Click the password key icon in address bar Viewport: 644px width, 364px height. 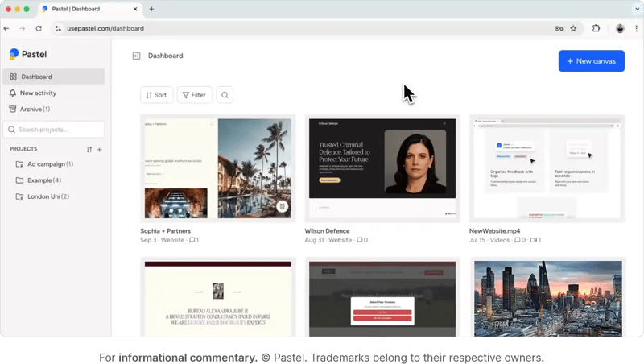point(559,28)
